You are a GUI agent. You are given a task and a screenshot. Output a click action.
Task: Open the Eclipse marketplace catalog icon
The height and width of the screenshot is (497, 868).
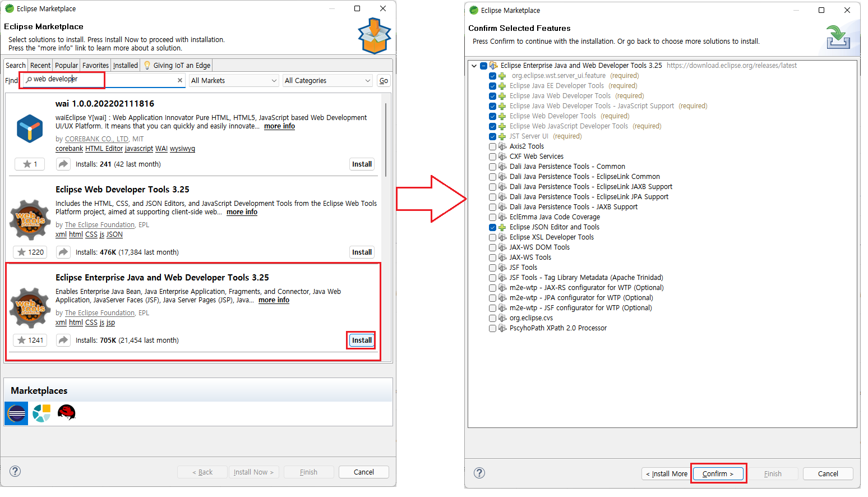(x=16, y=413)
